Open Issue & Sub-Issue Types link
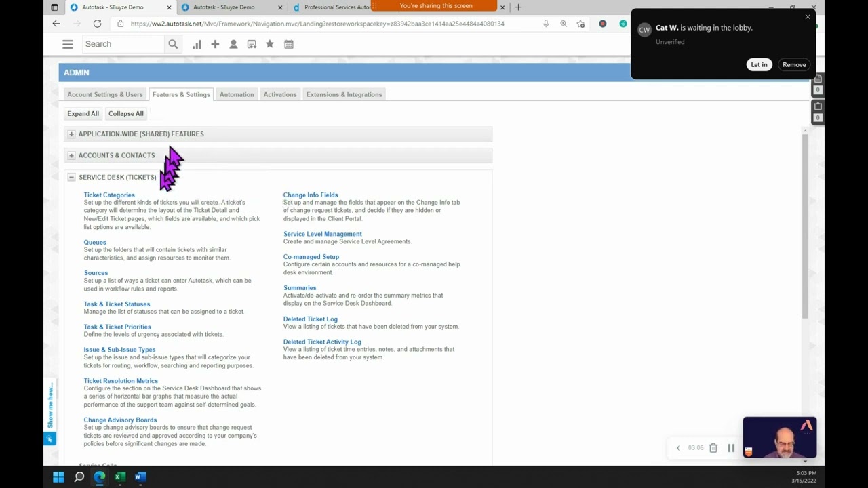Image resolution: width=868 pixels, height=488 pixels. coord(119,350)
